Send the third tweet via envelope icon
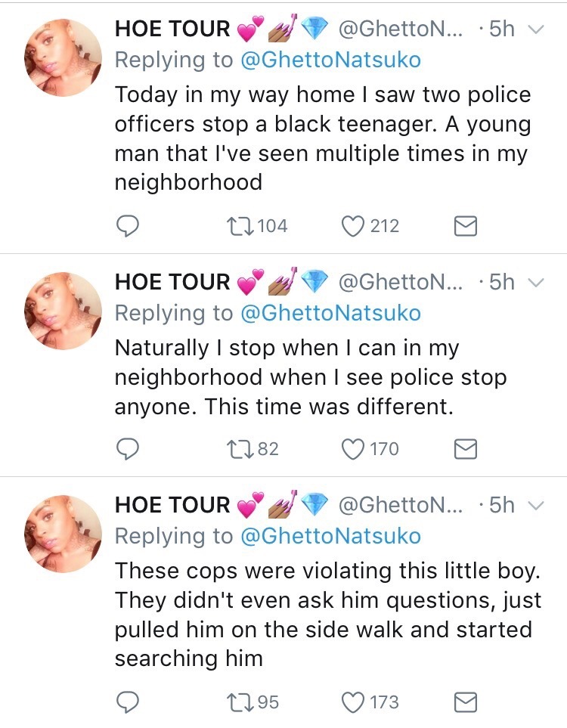Image resolution: width=567 pixels, height=728 pixels. tap(465, 702)
